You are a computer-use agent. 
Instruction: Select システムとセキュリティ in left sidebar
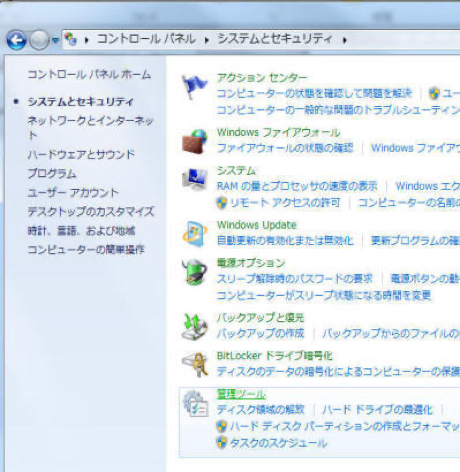coord(80,102)
